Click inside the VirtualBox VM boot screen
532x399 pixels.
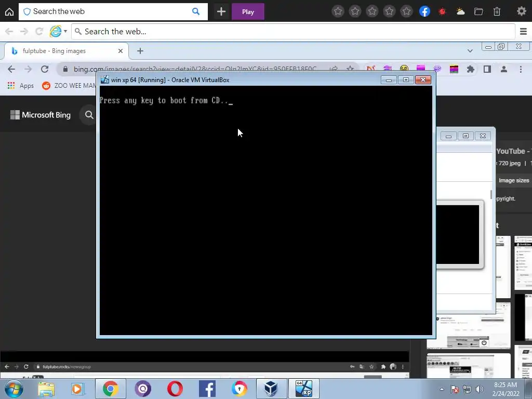(265, 210)
